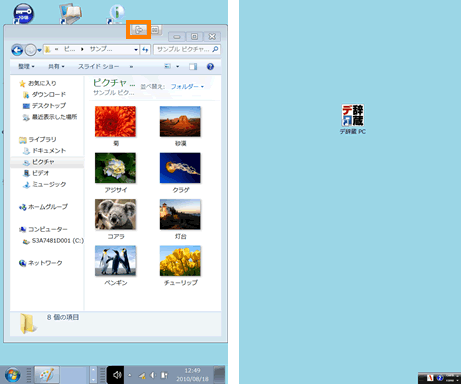Click the network warning tray icon
Screen dimensions: 461x384
pos(142,376)
